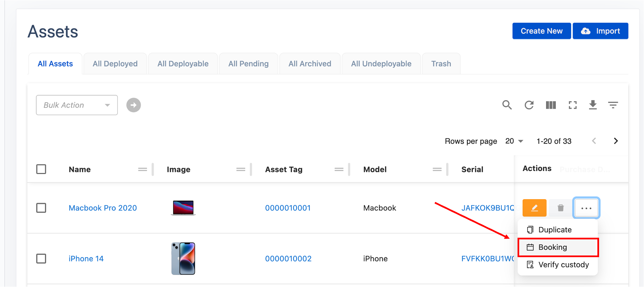644x287 pixels.
Task: Refresh the assets table
Action: (529, 105)
